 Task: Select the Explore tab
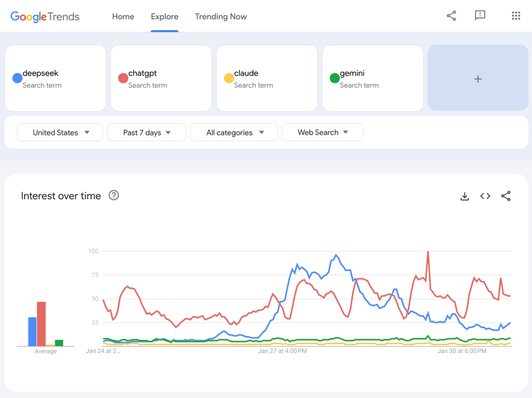coord(165,16)
